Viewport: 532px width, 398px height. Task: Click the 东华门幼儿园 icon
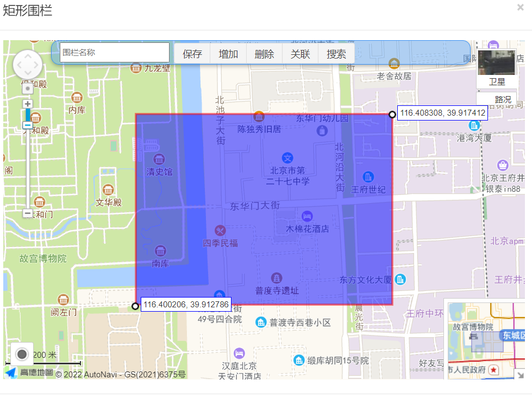(322, 130)
